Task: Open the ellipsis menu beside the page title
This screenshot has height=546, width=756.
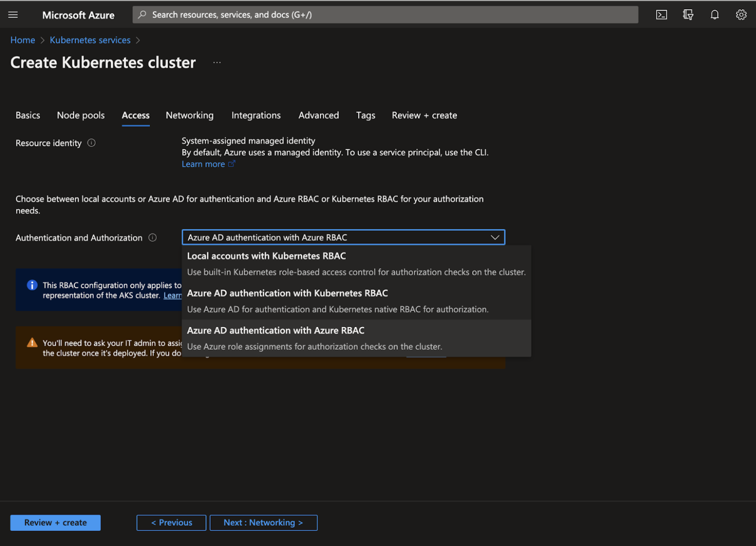Action: click(x=217, y=63)
